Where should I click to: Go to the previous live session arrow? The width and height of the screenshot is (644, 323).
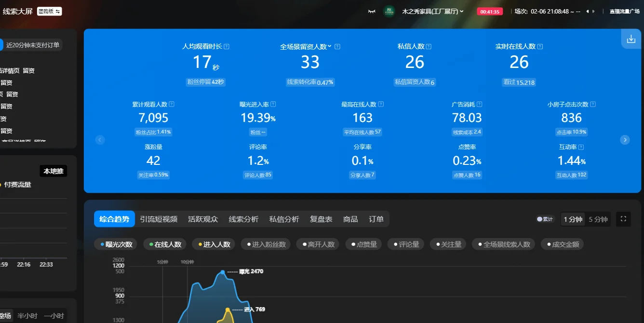pos(587,11)
